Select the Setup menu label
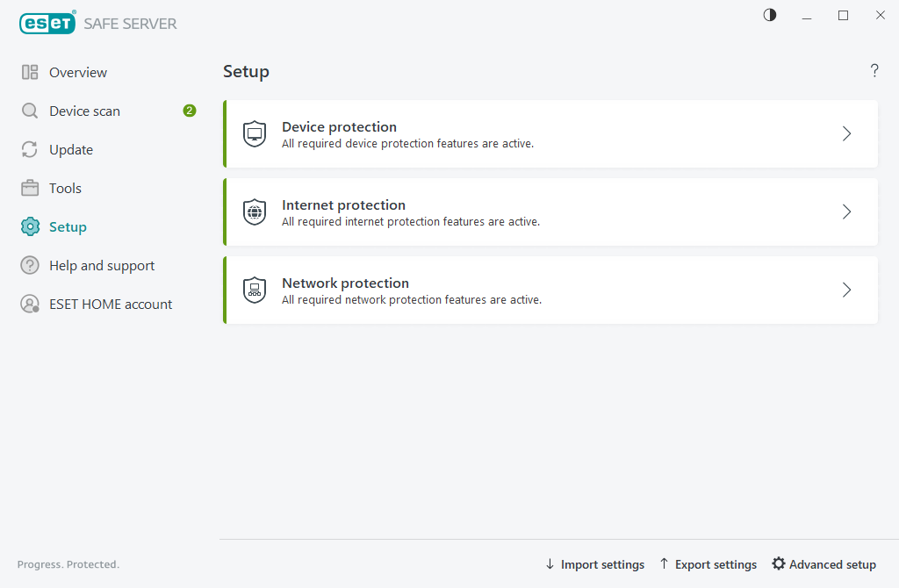The image size is (899, 588). [68, 227]
